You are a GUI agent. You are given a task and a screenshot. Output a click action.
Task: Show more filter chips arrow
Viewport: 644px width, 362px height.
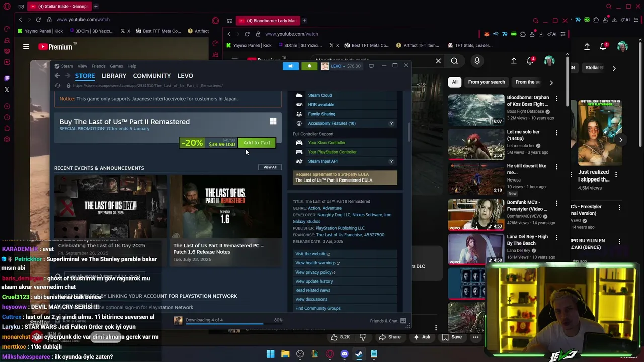(x=551, y=83)
